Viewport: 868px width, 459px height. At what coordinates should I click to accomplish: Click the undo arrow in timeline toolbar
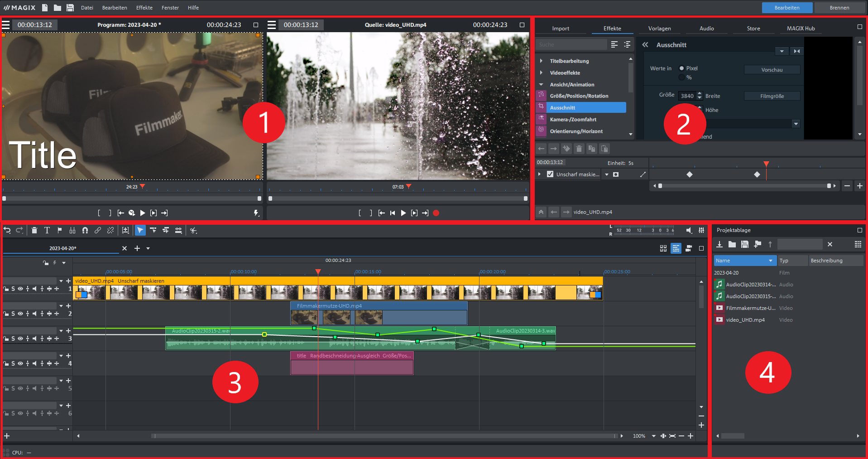pyautogui.click(x=7, y=231)
